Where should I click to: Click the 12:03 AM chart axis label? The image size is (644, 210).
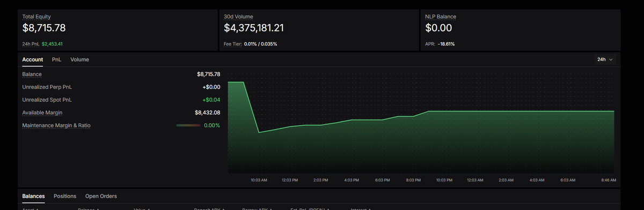[475, 180]
